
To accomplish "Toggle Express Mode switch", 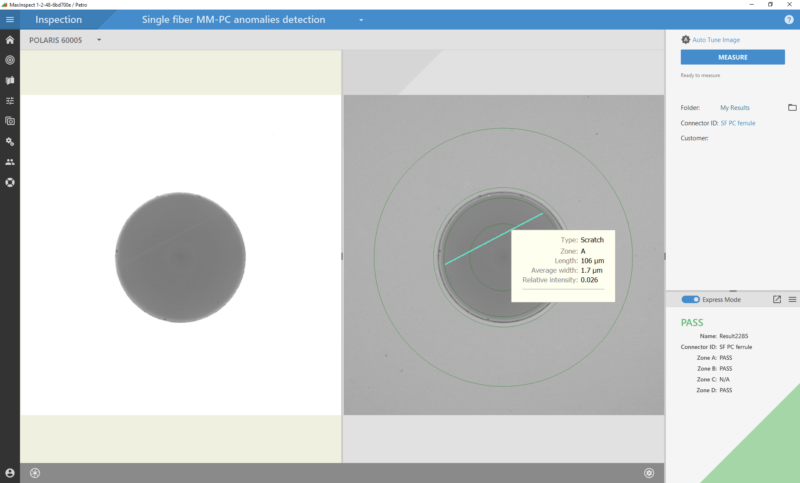I will pyautogui.click(x=690, y=299).
